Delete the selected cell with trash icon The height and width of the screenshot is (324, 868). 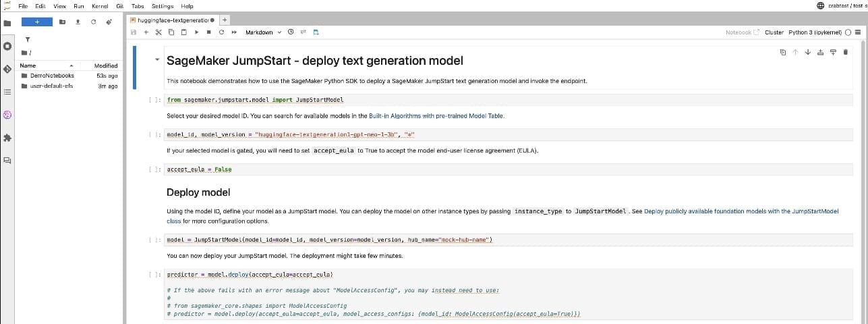[x=845, y=52]
